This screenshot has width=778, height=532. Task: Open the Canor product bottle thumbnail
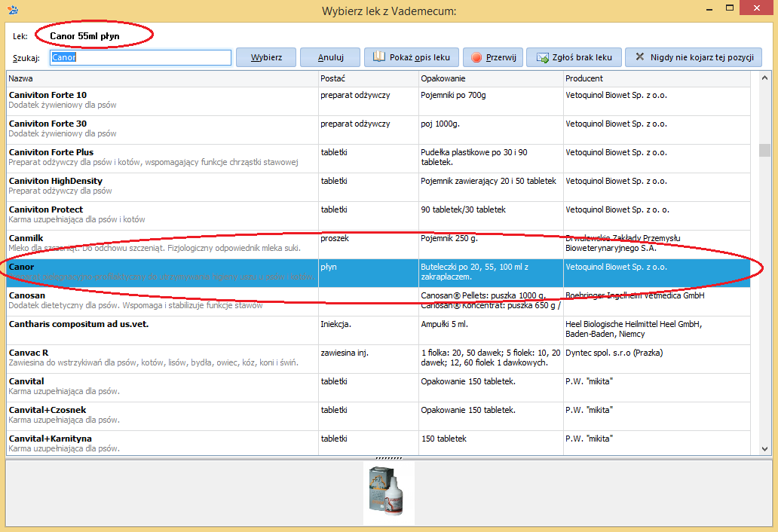coord(388,492)
